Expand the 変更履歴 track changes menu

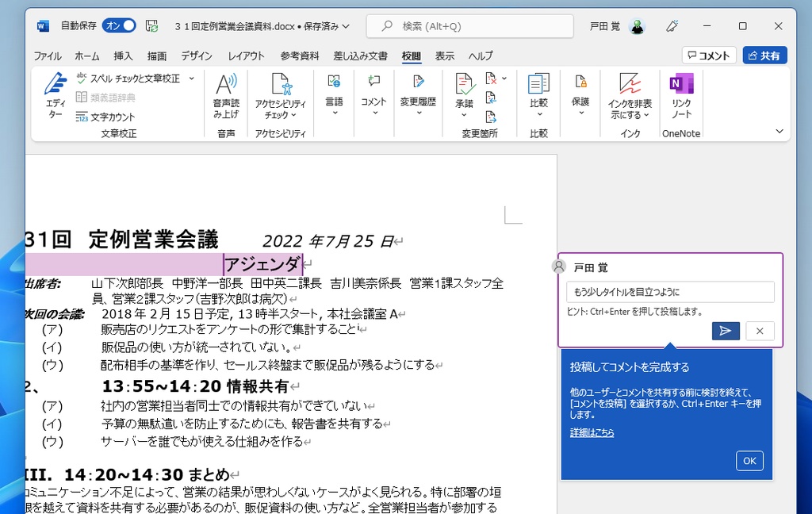419,95
